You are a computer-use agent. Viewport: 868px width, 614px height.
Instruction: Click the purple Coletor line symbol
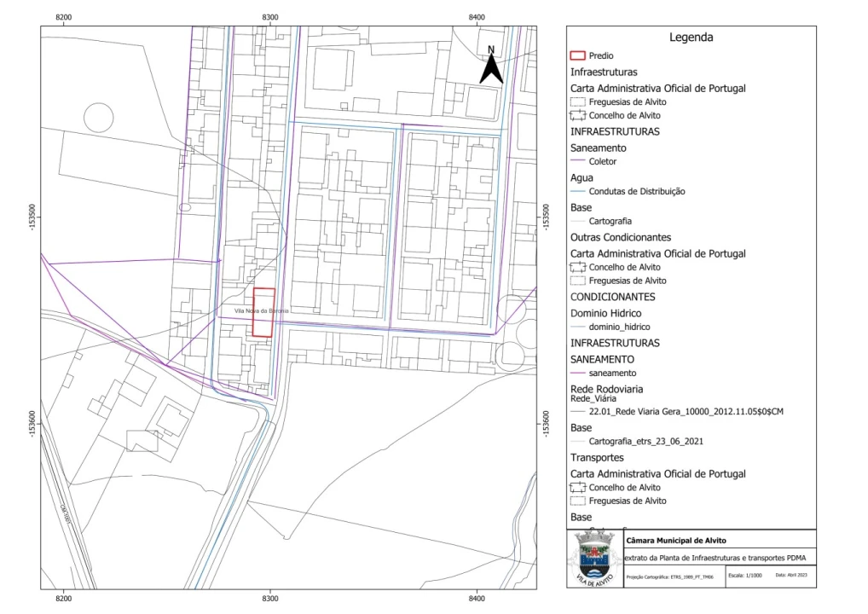[x=577, y=161]
